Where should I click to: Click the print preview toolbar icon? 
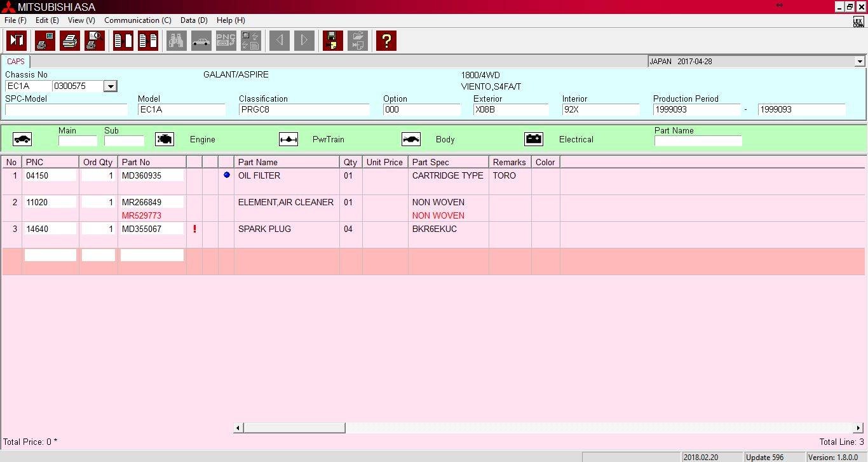coord(95,41)
